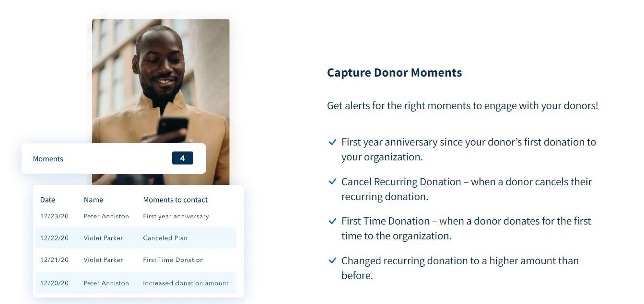Click the checkmark beside First year anniversary bullet

(332, 142)
